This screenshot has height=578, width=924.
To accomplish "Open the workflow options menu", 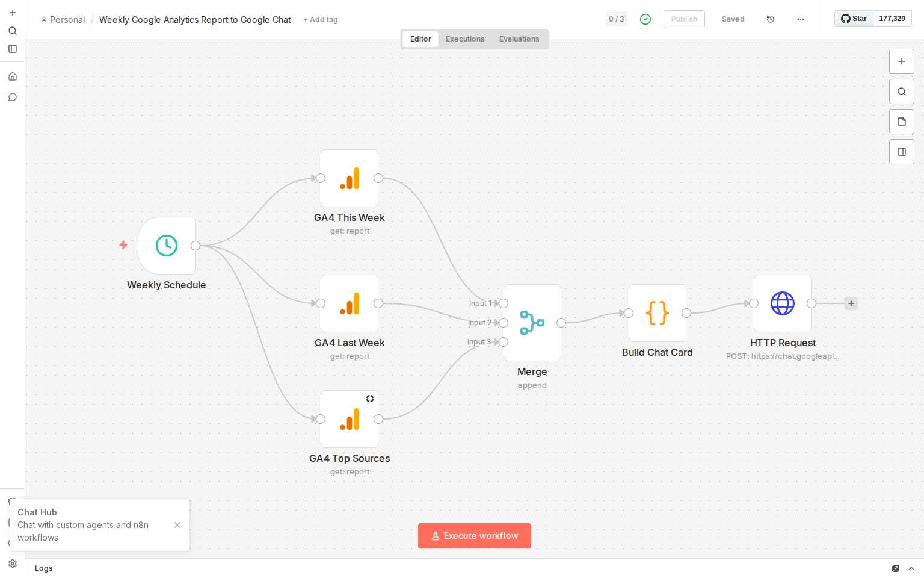I will (800, 19).
